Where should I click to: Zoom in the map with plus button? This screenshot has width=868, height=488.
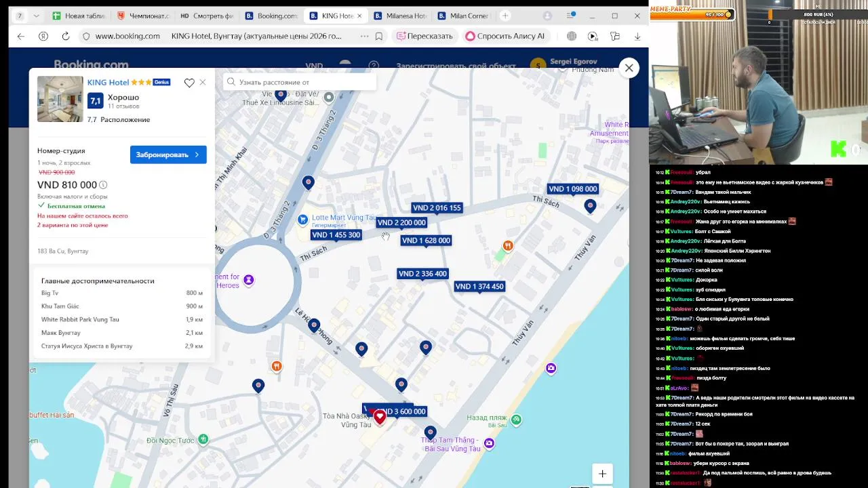(602, 474)
